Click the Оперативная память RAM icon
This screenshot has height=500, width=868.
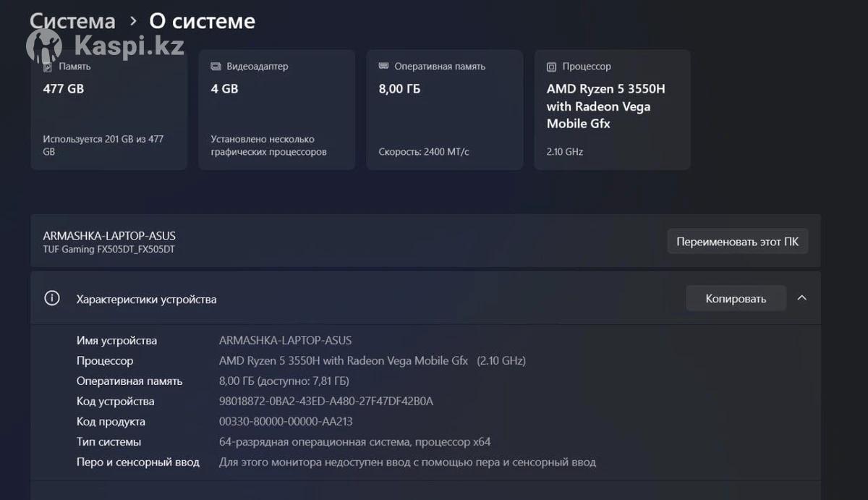pos(383,67)
